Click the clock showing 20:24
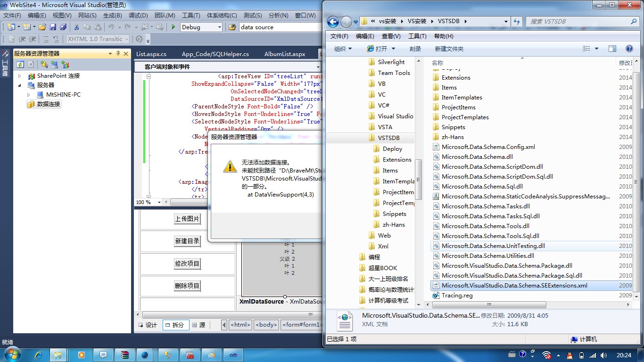The width and height of the screenshot is (644, 362). (x=624, y=355)
